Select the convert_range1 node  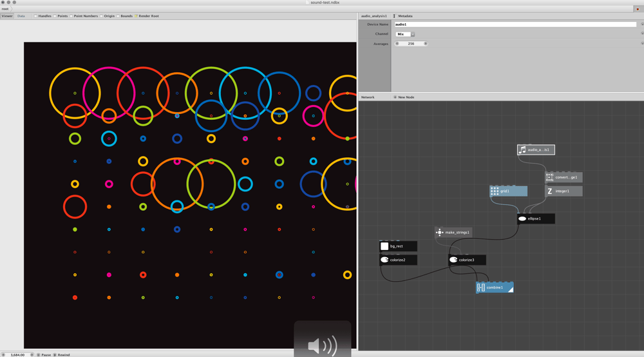tap(563, 177)
